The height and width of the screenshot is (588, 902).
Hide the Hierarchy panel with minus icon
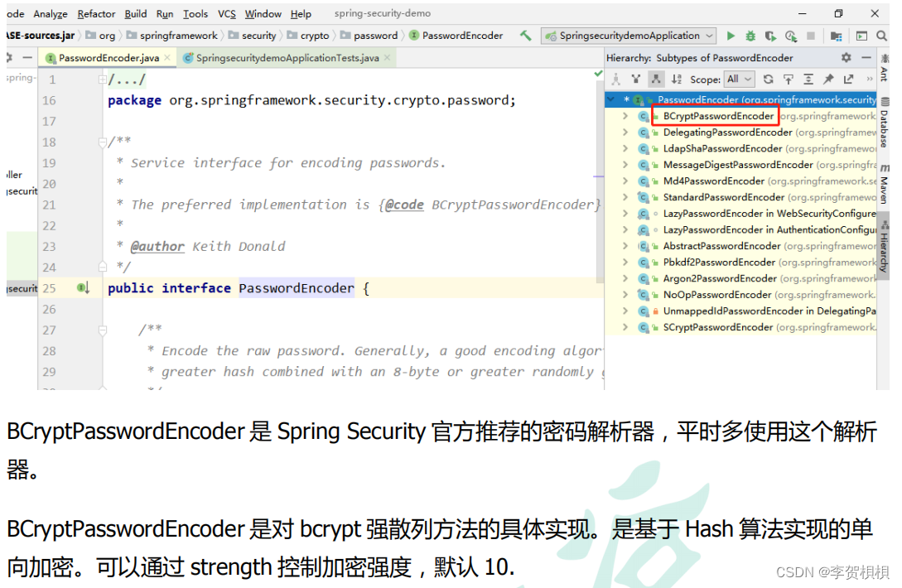(x=866, y=57)
